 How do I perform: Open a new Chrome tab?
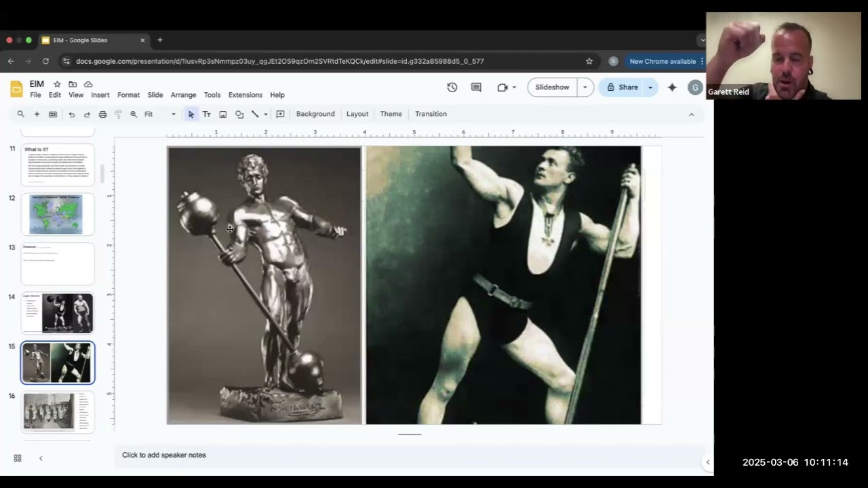pos(160,40)
